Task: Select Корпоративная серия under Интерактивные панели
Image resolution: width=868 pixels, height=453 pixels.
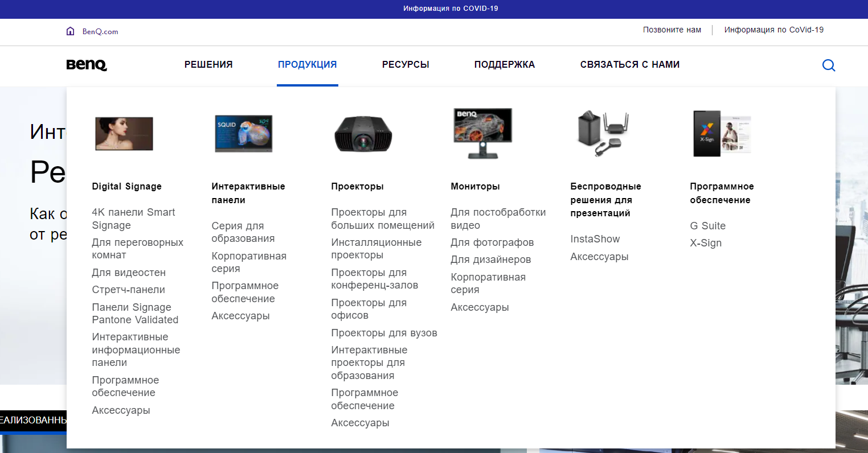Action: tap(249, 262)
